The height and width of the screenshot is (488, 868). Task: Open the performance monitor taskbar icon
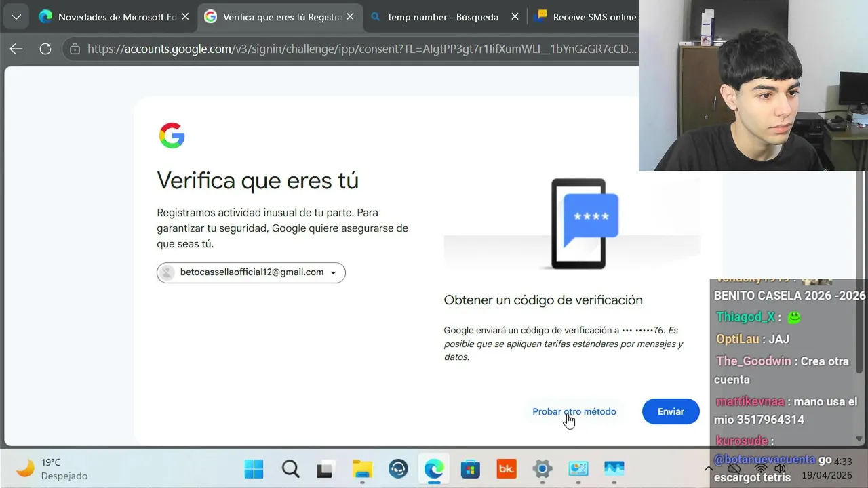[x=614, y=469]
